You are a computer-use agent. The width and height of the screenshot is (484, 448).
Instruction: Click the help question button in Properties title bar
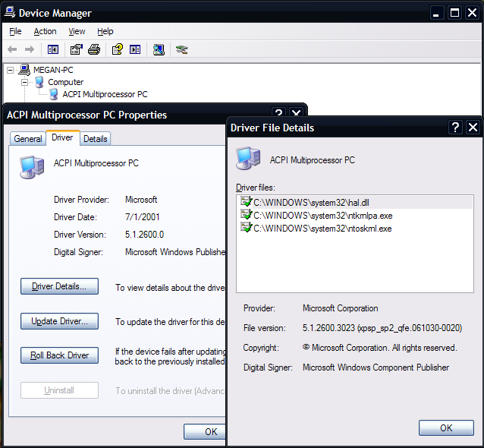tap(279, 112)
